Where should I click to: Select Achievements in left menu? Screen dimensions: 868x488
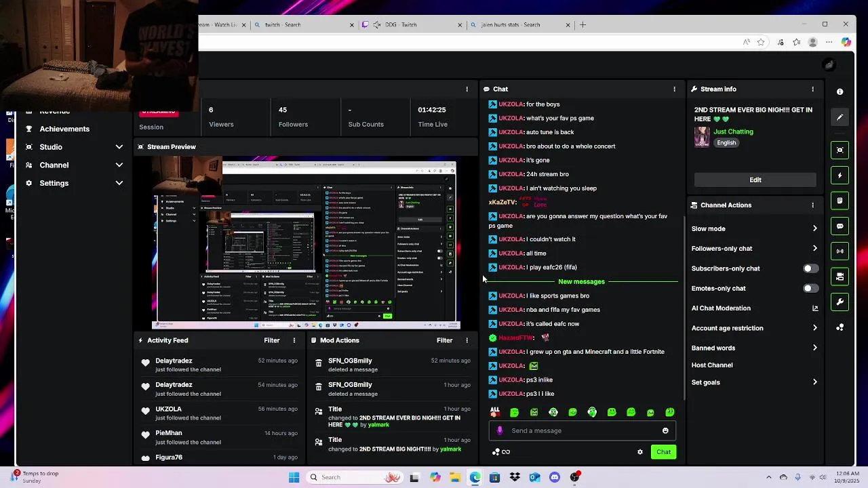click(64, 129)
